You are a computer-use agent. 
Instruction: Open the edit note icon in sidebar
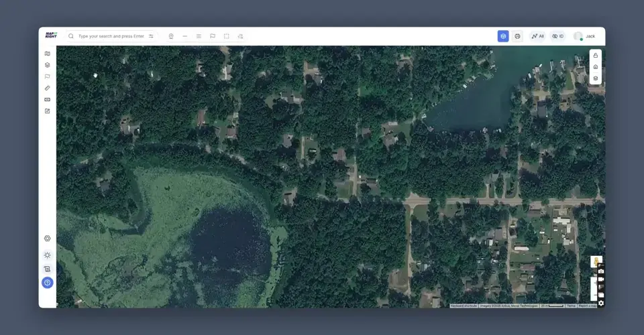pyautogui.click(x=47, y=111)
